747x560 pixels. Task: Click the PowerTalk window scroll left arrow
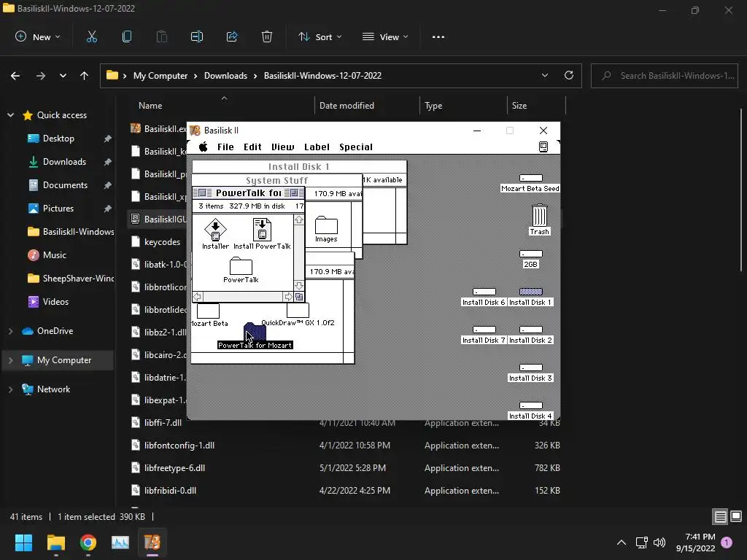pos(197,297)
